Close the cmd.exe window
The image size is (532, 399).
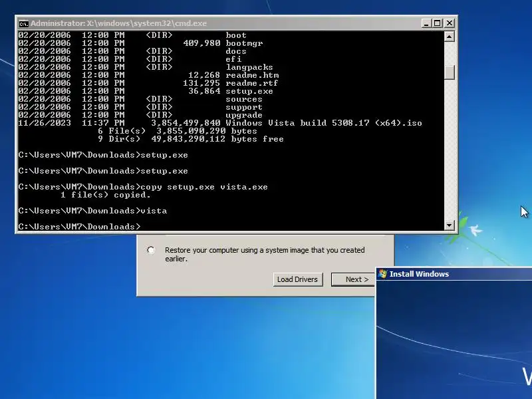pos(450,23)
